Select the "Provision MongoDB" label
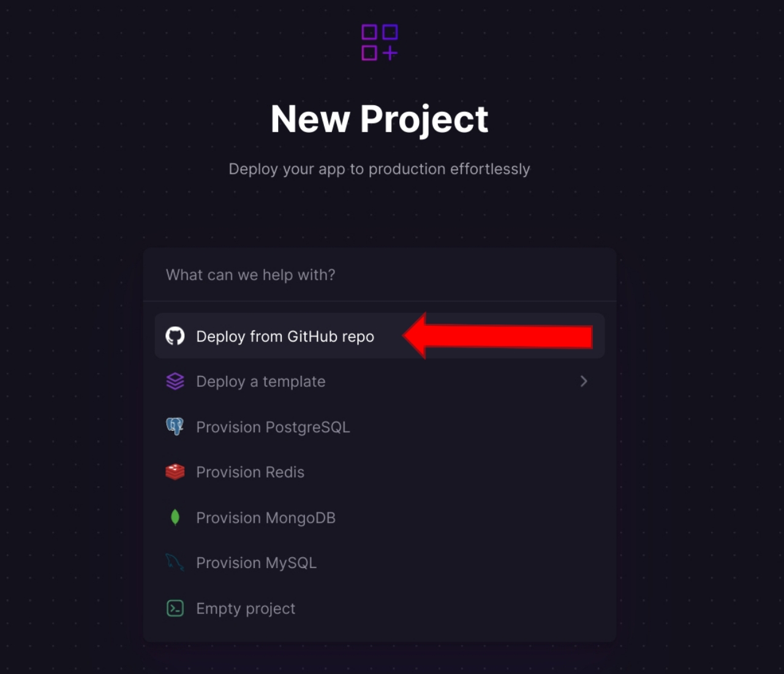The height and width of the screenshot is (674, 784). tap(265, 517)
